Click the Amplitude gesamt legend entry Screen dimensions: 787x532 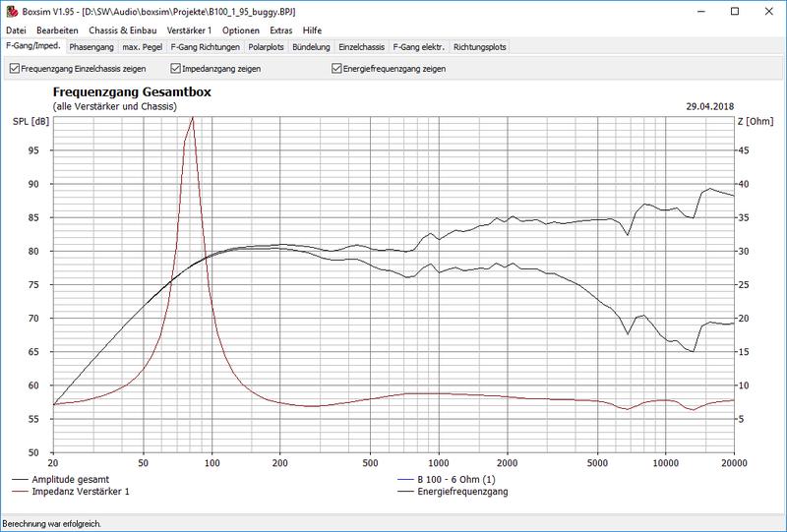pyautogui.click(x=61, y=480)
